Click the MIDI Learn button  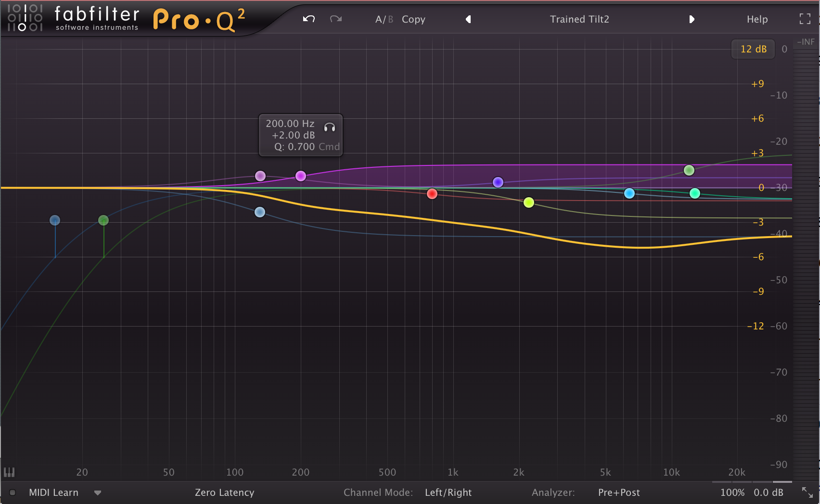point(53,492)
